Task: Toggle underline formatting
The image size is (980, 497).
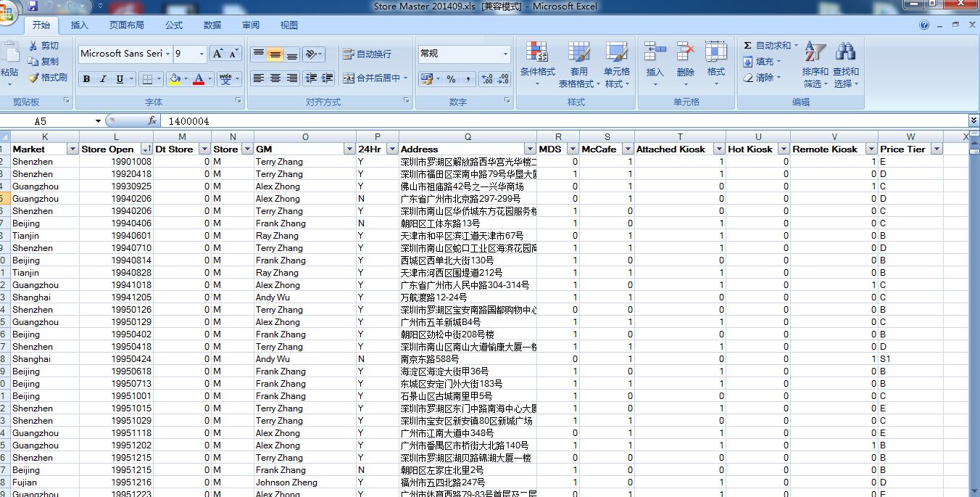Action: (x=120, y=79)
